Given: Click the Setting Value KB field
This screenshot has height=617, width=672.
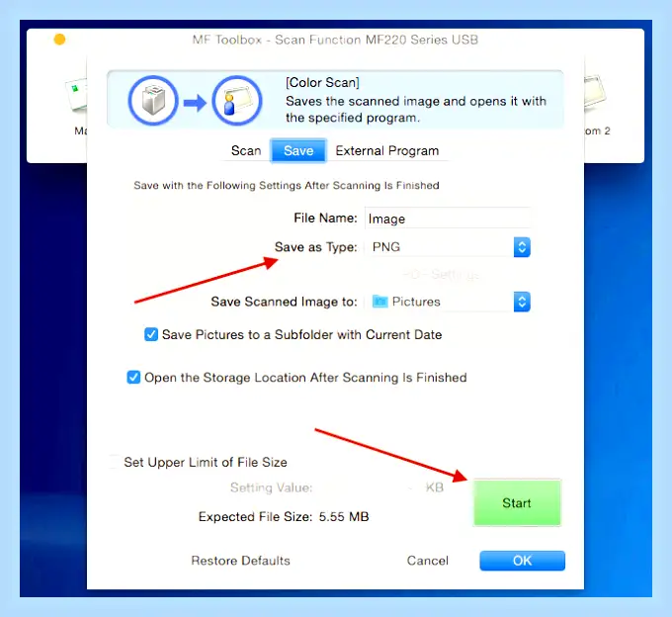Looking at the screenshot, I should [369, 487].
